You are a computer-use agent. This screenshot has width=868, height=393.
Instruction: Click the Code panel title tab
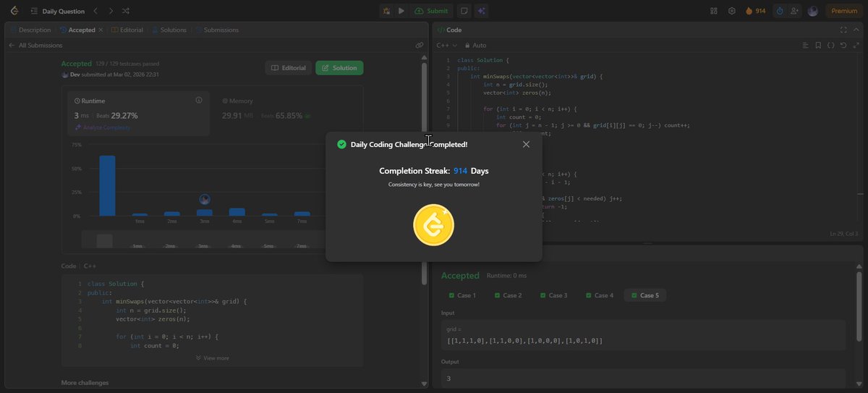pos(450,30)
